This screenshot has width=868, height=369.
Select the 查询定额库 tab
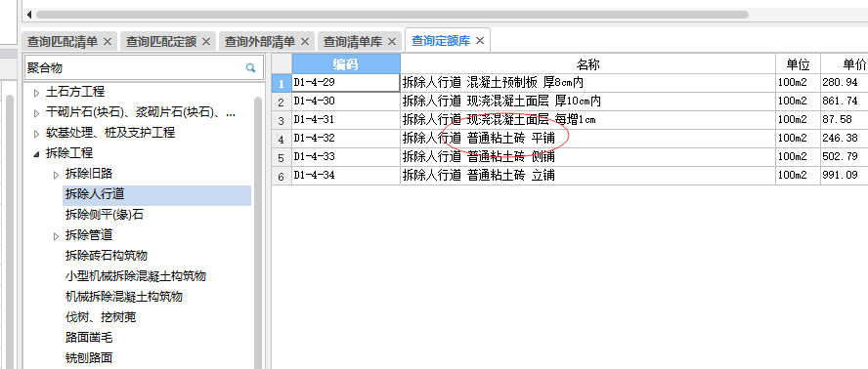pyautogui.click(x=441, y=40)
